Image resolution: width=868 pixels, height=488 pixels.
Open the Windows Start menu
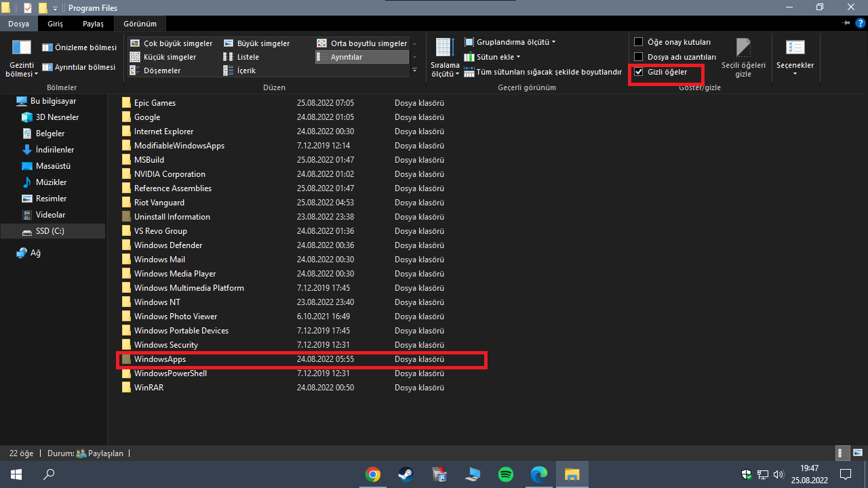pos(16,474)
